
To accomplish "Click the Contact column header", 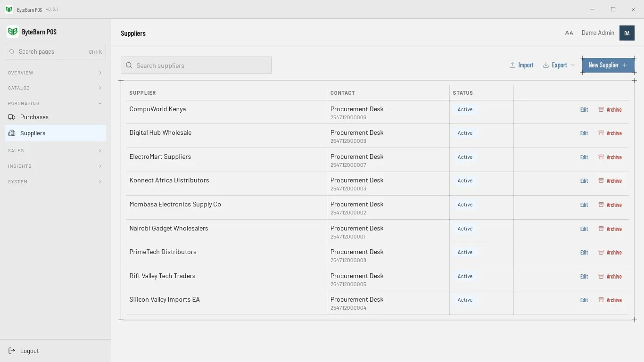I will (343, 93).
